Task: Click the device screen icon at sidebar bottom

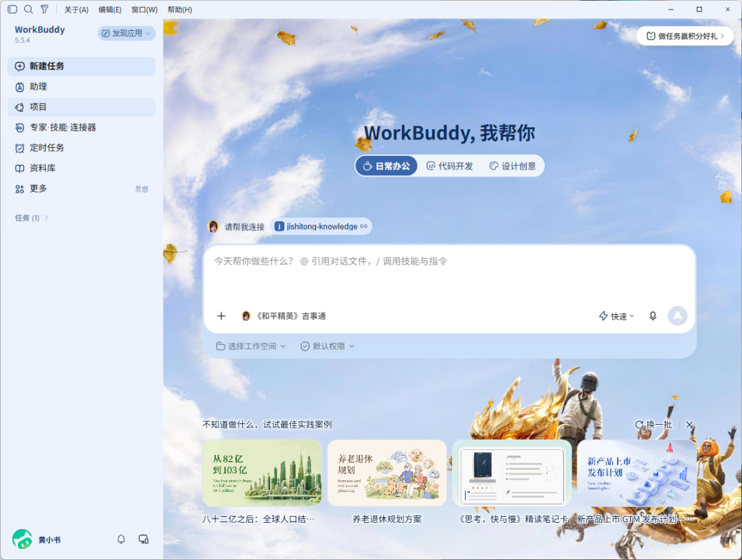Action: (144, 539)
